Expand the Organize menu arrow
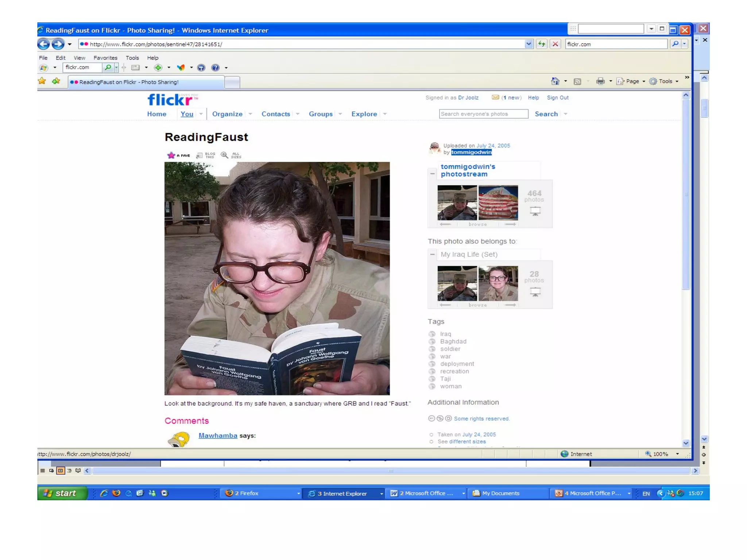The image size is (747, 560). pyautogui.click(x=250, y=114)
